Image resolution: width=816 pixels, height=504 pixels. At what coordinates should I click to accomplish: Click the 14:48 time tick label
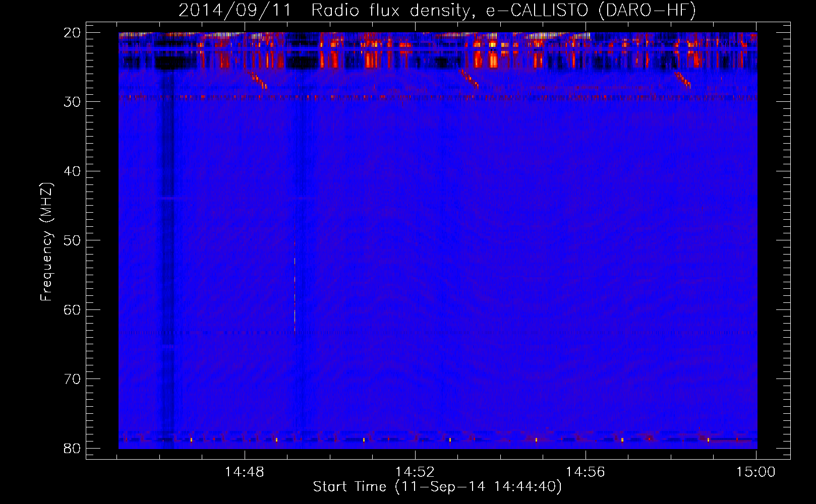(245, 472)
